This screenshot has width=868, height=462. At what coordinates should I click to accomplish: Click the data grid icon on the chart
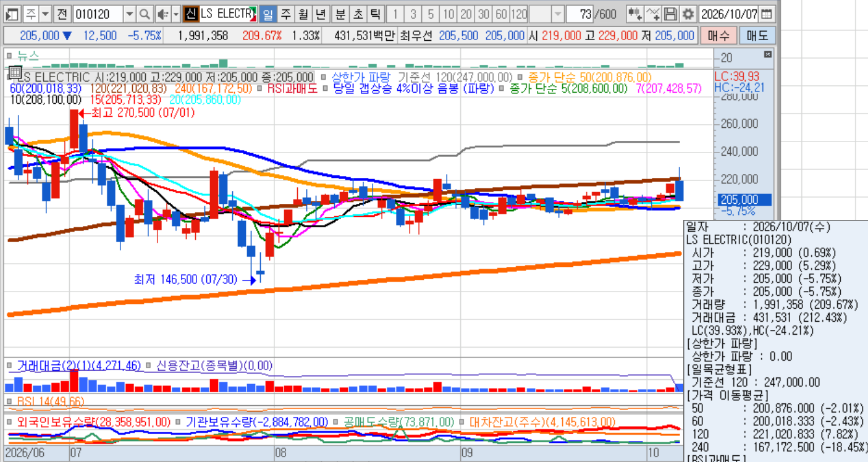[15, 73]
